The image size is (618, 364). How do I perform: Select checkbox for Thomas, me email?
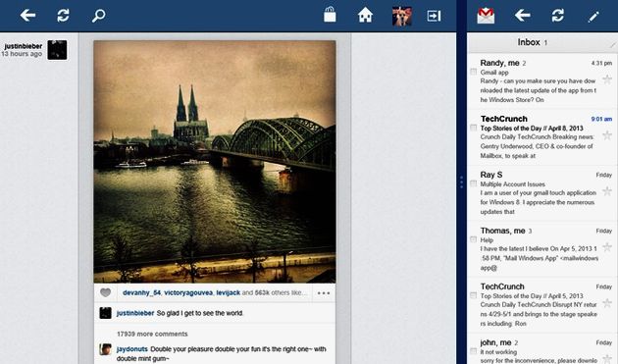(x=473, y=239)
